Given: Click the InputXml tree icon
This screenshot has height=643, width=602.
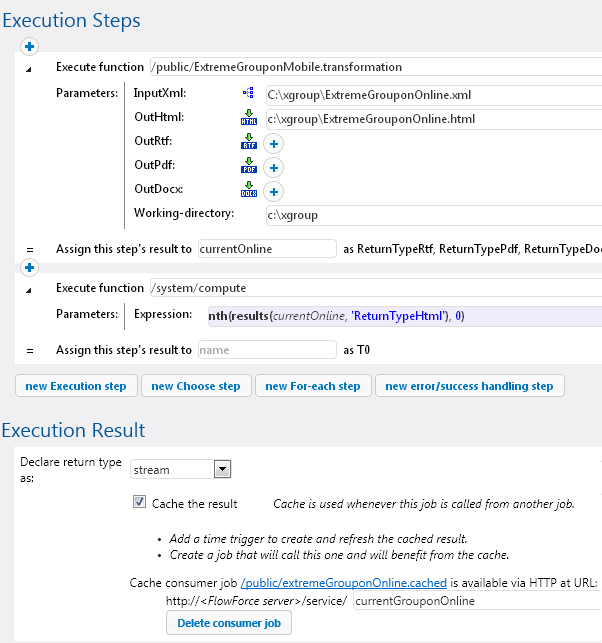Looking at the screenshot, I should [x=248, y=93].
